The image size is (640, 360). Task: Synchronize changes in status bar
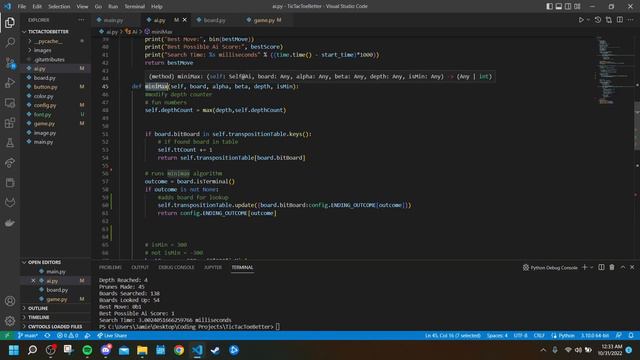47,336
